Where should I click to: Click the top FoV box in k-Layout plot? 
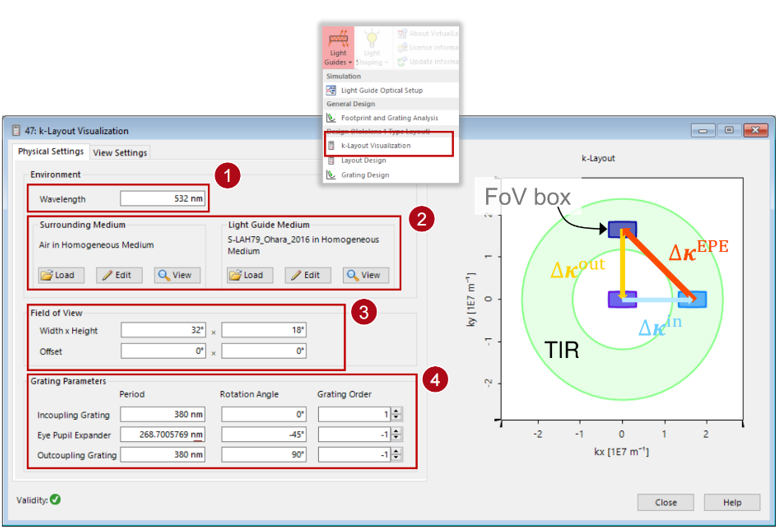pos(622,229)
